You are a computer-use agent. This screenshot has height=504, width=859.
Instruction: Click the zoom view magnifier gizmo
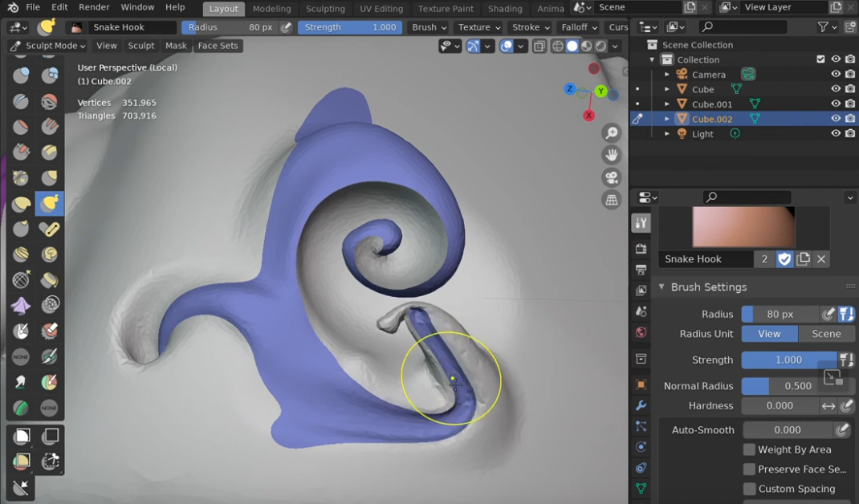[612, 133]
